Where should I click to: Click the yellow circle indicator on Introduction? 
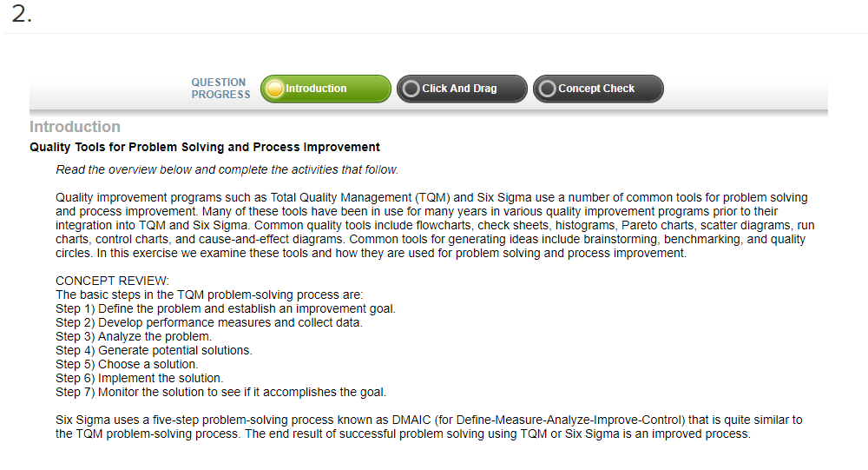click(x=274, y=89)
